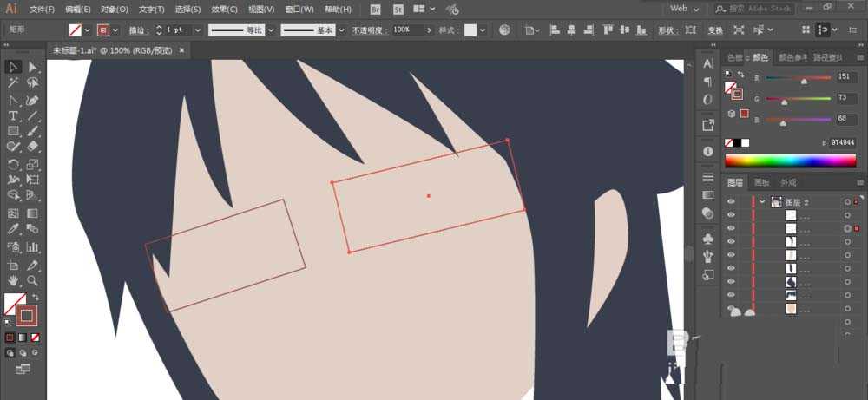Switch to the 色板 panel tab
The height and width of the screenshot is (400, 868).
(734, 57)
